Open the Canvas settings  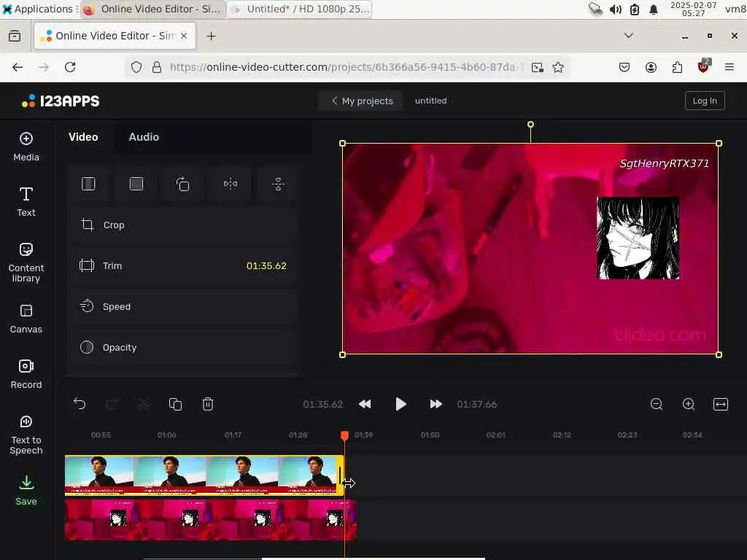[x=26, y=319]
